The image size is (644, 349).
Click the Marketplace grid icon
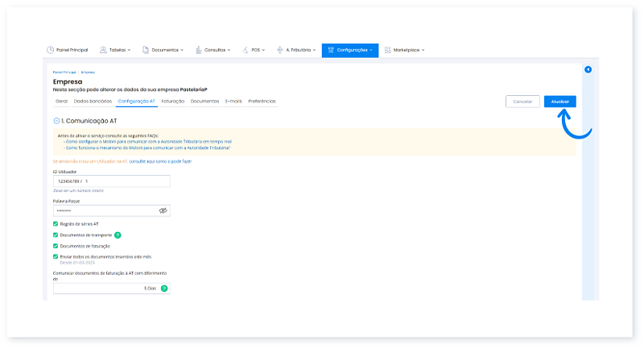point(388,50)
